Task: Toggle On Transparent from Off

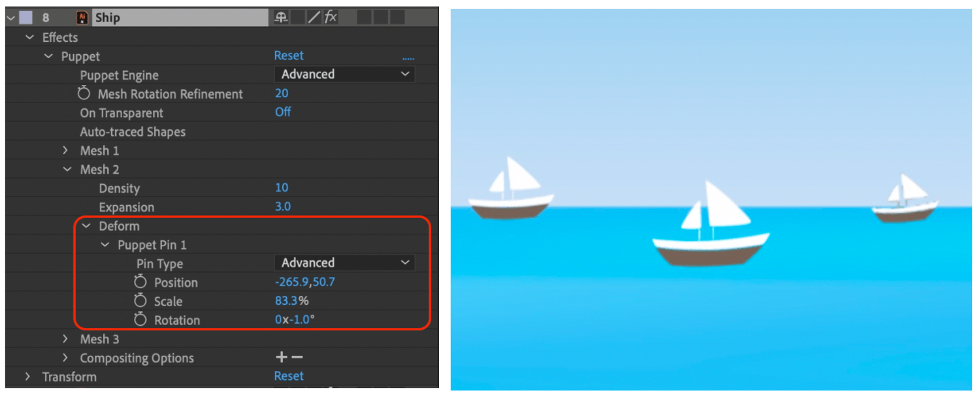Action: [283, 112]
